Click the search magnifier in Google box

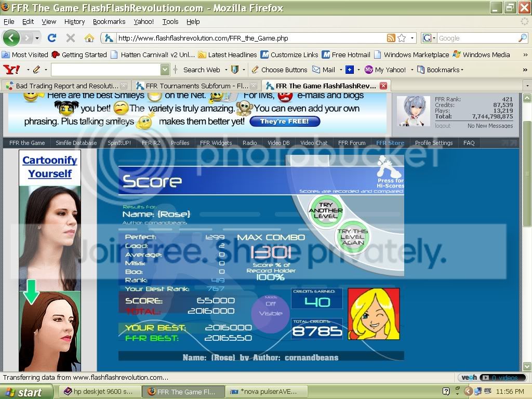[x=522, y=38]
